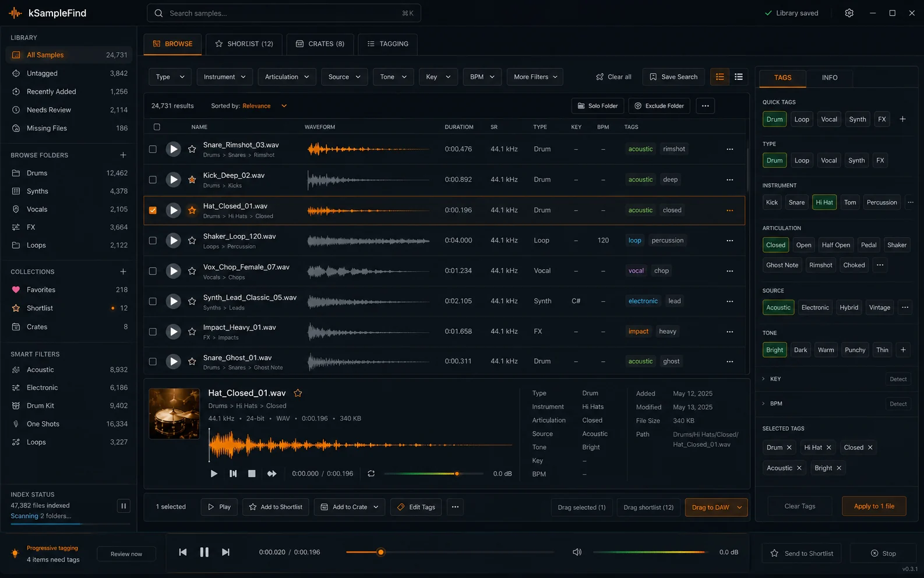Apply tags to 1 file
The width and height of the screenshot is (924, 578).
pyautogui.click(x=874, y=506)
